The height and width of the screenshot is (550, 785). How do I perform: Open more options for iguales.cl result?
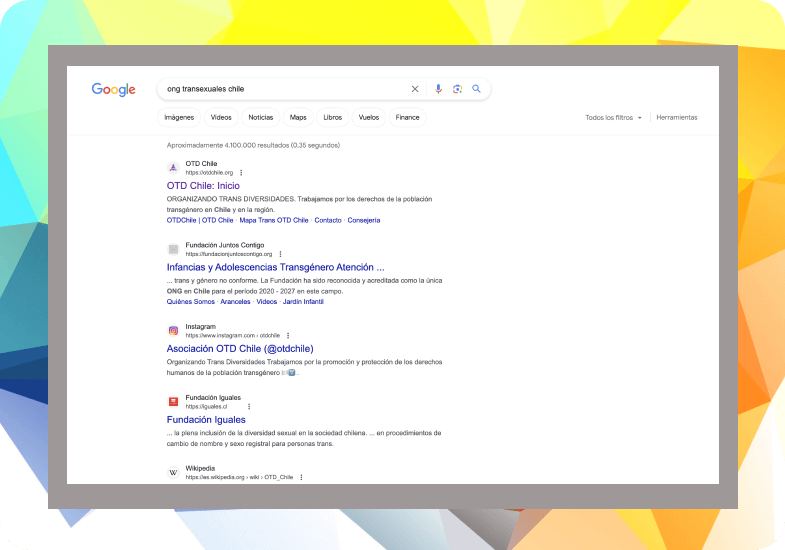point(249,407)
